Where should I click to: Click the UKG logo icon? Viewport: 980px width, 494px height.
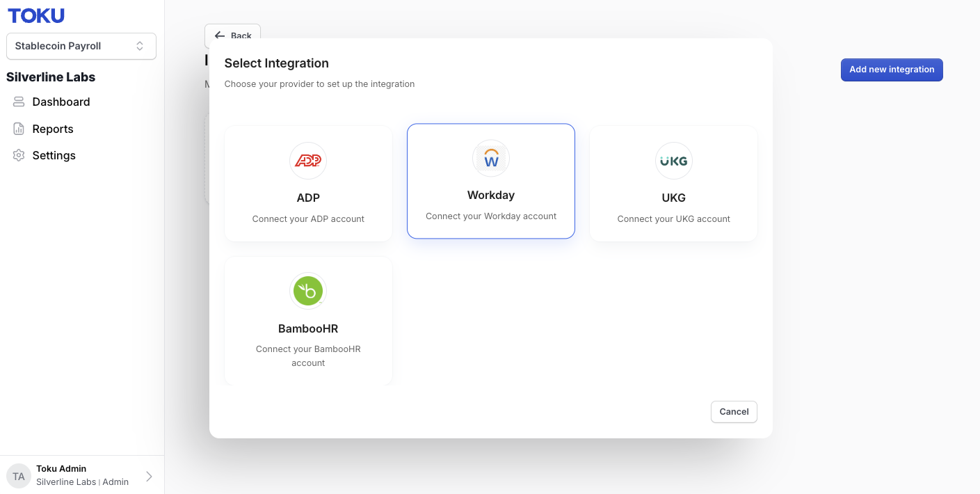point(674,161)
